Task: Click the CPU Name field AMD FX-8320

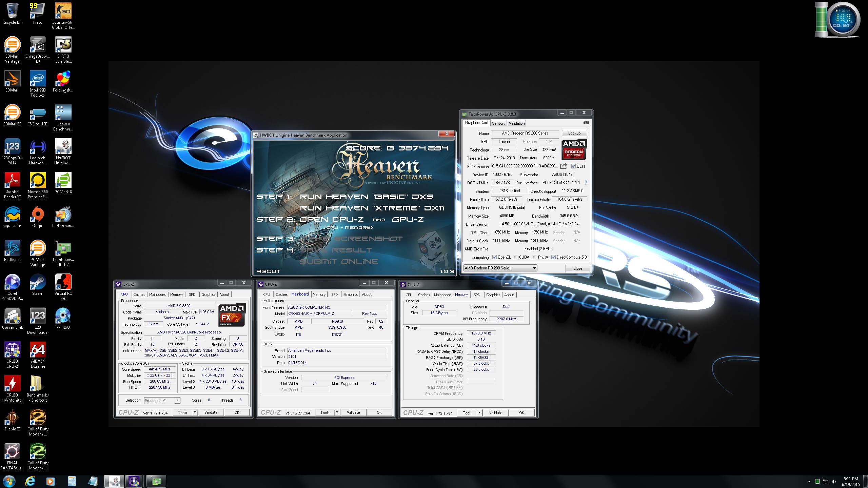Action: (179, 306)
